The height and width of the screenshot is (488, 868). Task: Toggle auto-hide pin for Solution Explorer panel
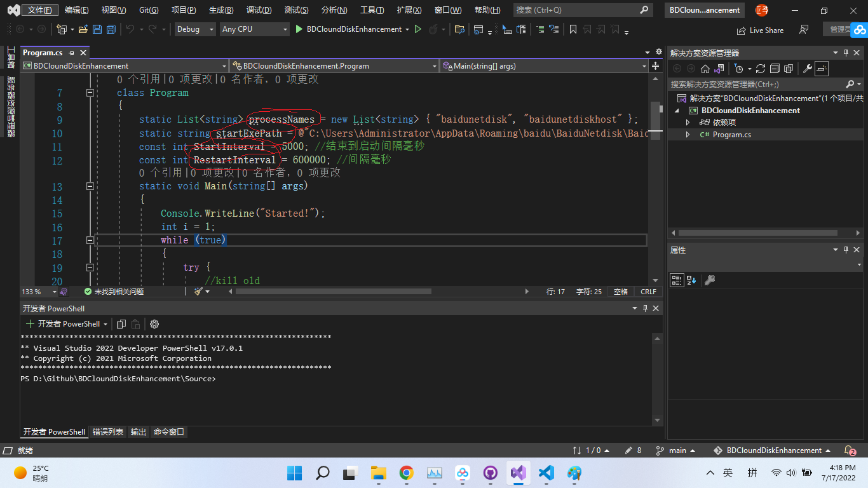[x=846, y=53]
